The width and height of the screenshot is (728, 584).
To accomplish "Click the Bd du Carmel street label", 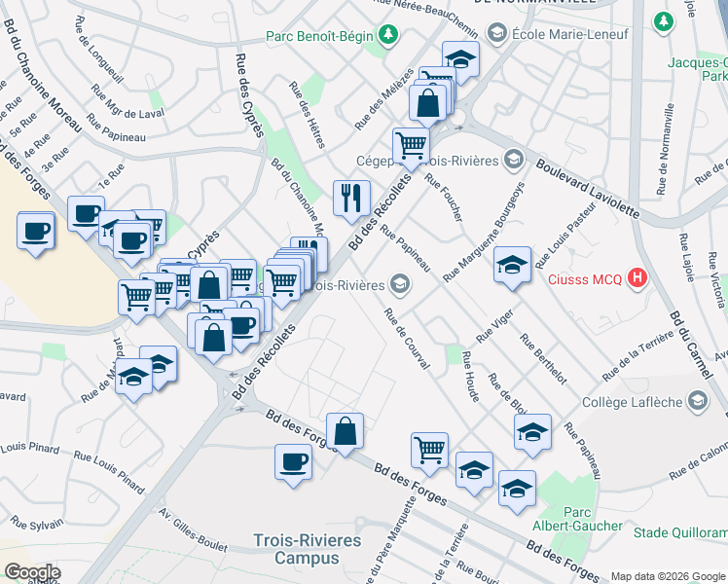I will (x=691, y=345).
